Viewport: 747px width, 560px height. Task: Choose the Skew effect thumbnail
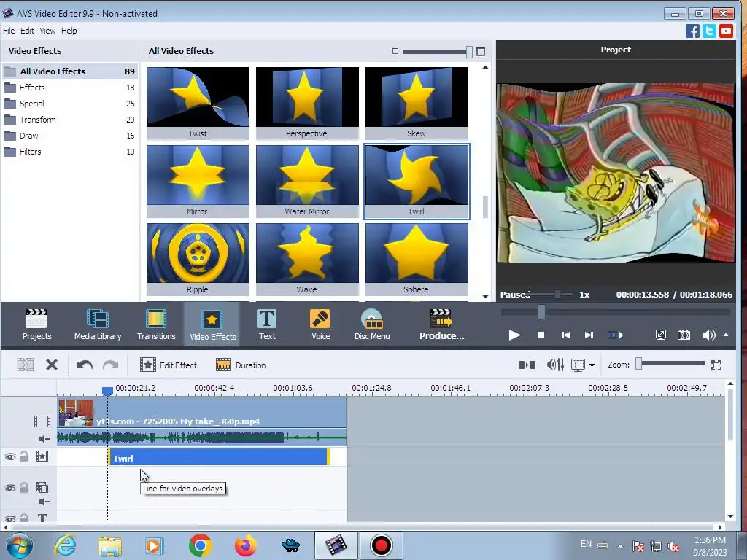pyautogui.click(x=417, y=103)
